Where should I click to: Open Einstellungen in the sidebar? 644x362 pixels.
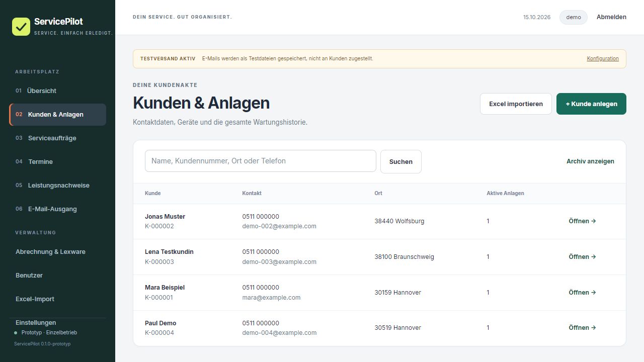point(36,323)
